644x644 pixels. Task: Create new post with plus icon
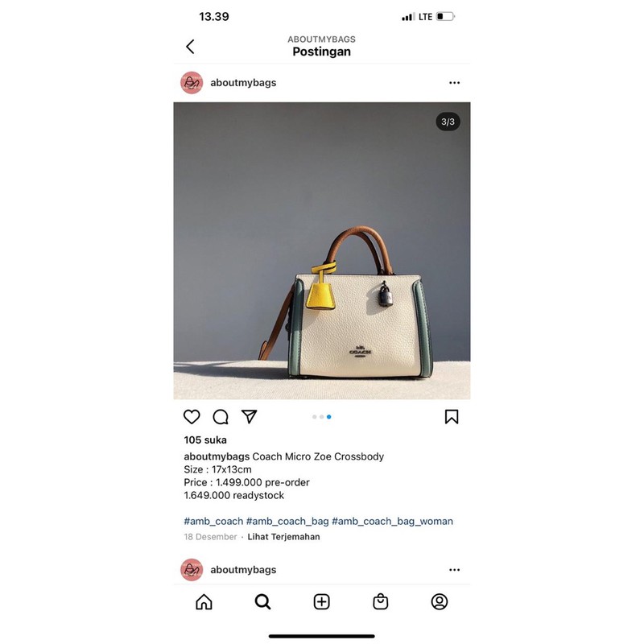tap(321, 601)
